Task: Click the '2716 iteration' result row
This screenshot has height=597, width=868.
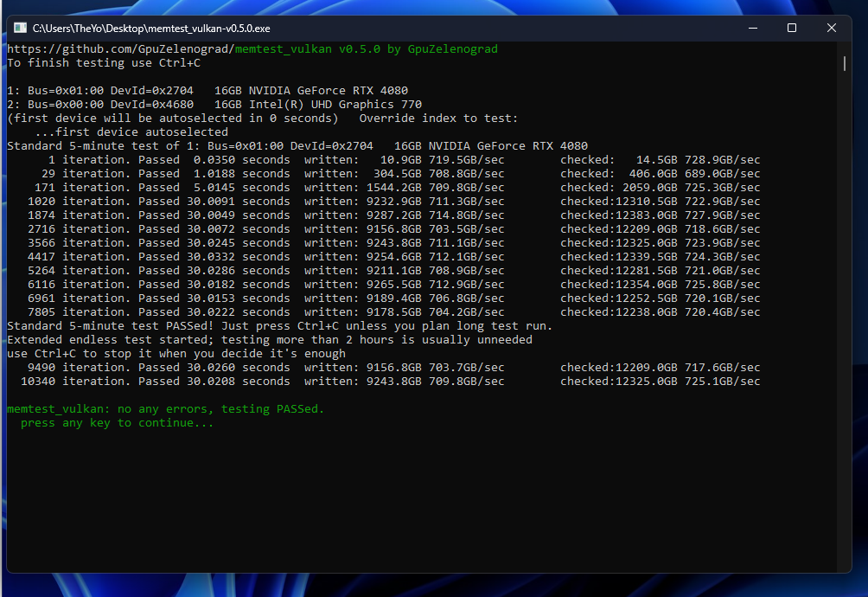Action: (394, 228)
